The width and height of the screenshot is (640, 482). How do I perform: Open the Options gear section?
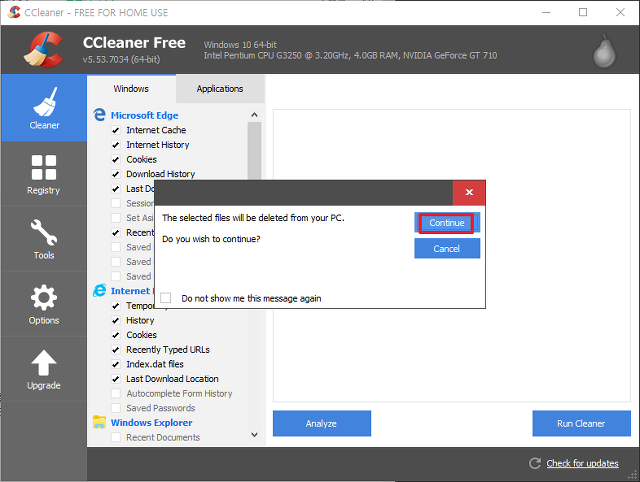tap(44, 304)
